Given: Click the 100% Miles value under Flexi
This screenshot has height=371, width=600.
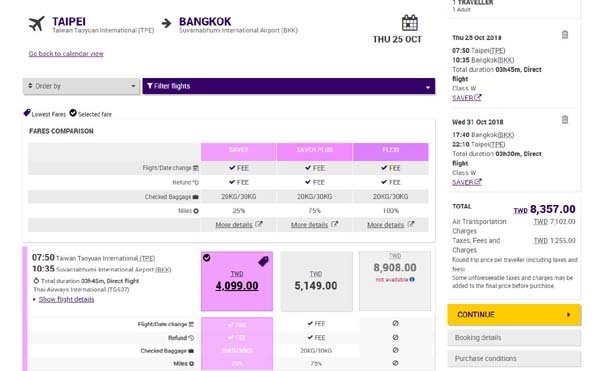Looking at the screenshot, I should 391,211.
